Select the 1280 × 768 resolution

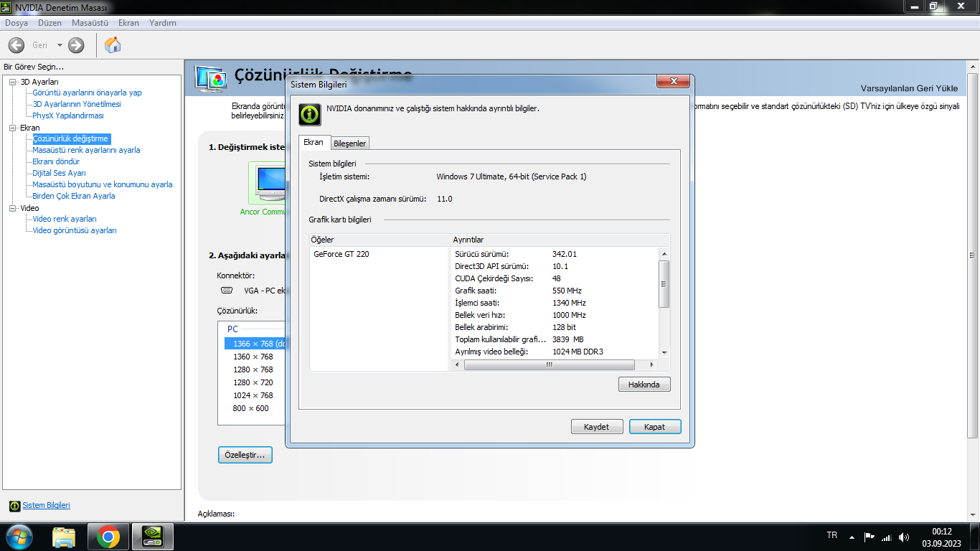click(x=253, y=369)
